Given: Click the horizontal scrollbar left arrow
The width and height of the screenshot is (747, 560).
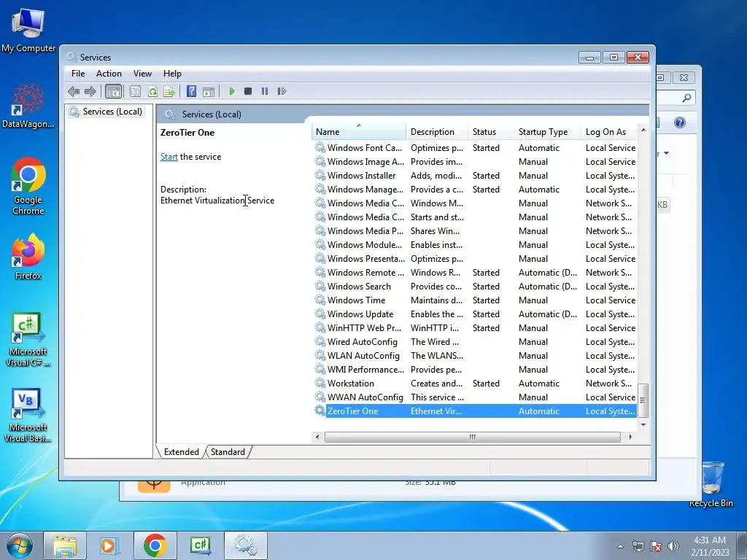Looking at the screenshot, I should pyautogui.click(x=317, y=437).
